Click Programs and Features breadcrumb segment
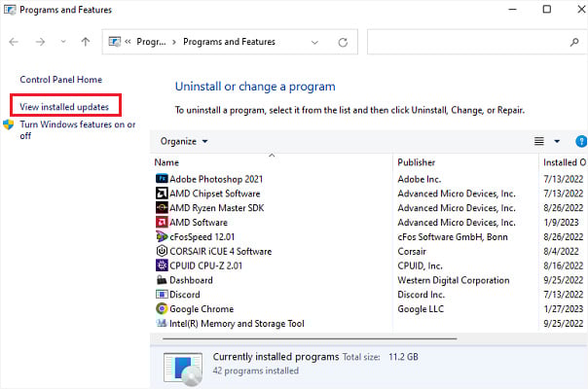 229,42
